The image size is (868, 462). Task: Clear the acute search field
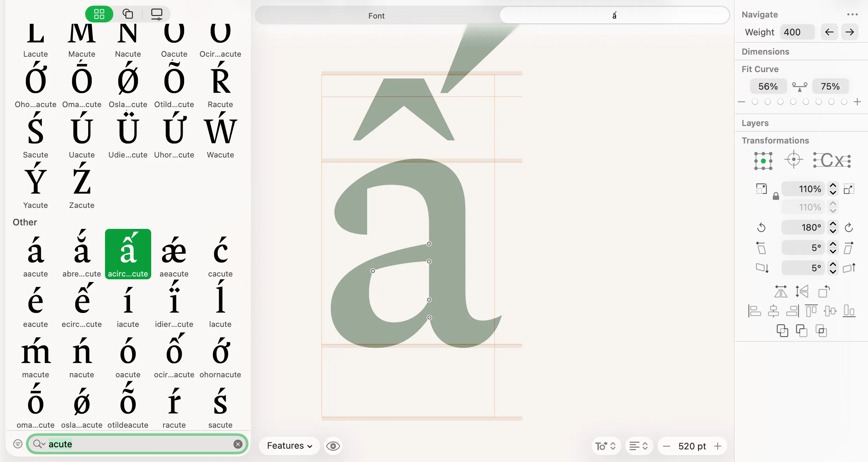point(238,444)
